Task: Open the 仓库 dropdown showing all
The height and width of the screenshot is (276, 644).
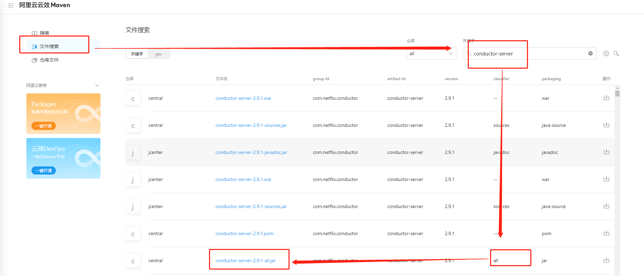Action: point(432,53)
